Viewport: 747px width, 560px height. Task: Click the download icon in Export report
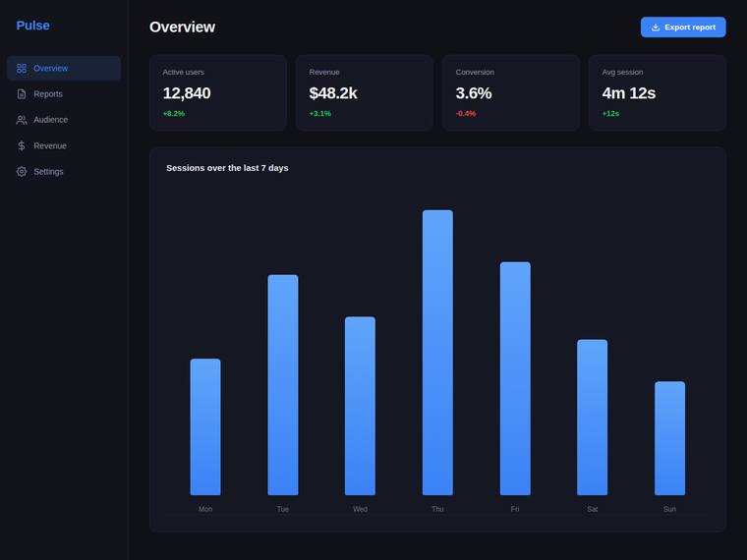coord(656,28)
